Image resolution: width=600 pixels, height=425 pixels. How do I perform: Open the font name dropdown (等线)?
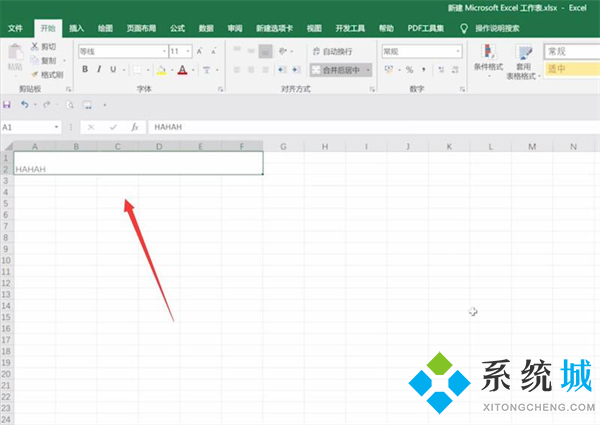click(165, 51)
